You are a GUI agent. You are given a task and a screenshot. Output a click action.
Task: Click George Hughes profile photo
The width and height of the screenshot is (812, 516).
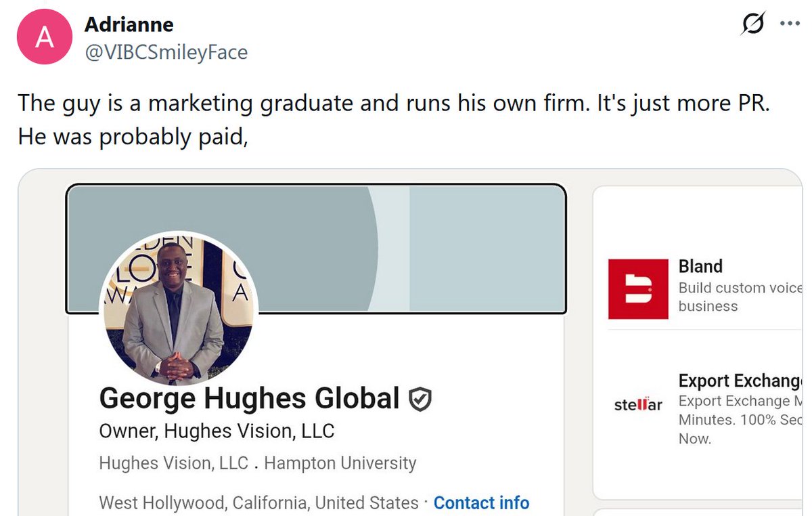pos(179,309)
